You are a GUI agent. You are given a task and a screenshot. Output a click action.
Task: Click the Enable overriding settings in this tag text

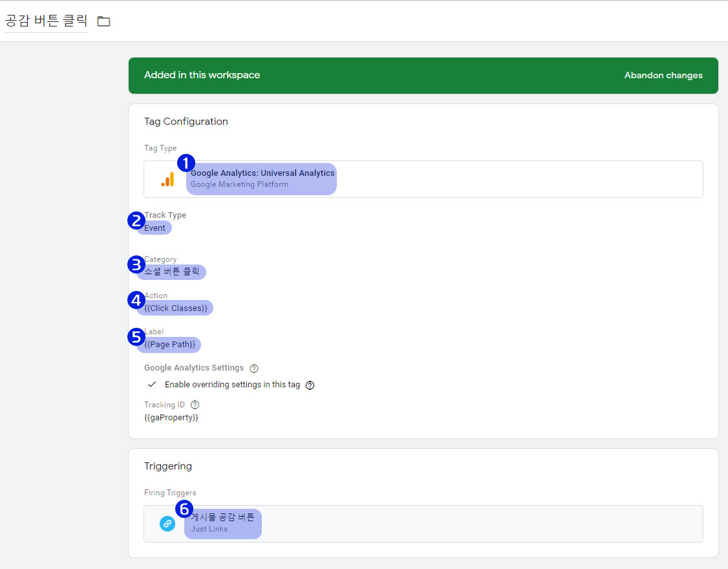(x=232, y=385)
